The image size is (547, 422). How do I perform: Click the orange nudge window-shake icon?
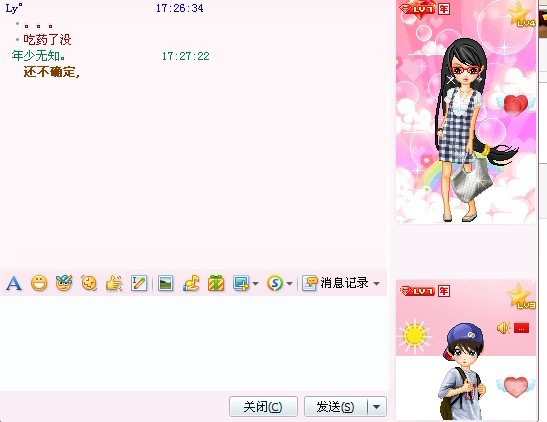[89, 283]
